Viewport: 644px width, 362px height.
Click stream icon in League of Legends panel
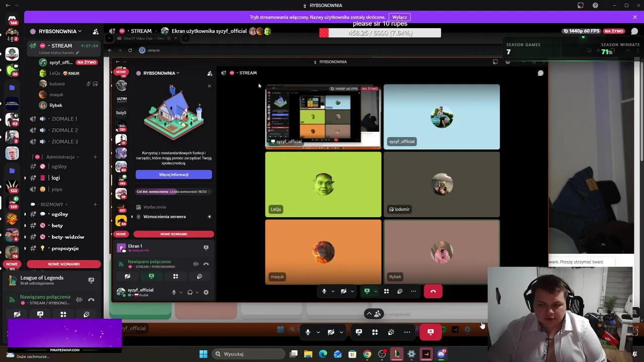91,280
